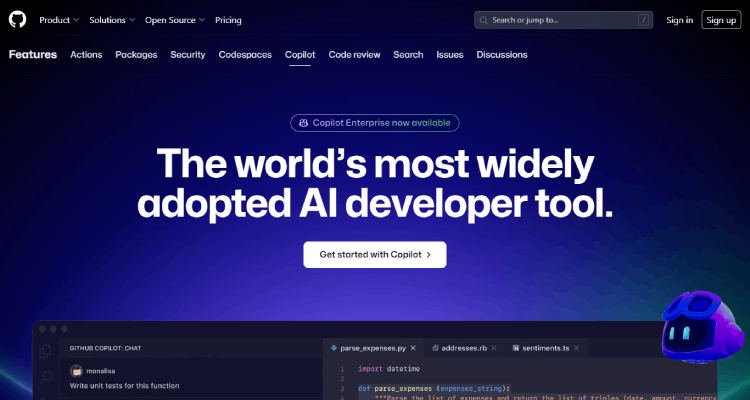Switch to the Actions feature tab

86,55
